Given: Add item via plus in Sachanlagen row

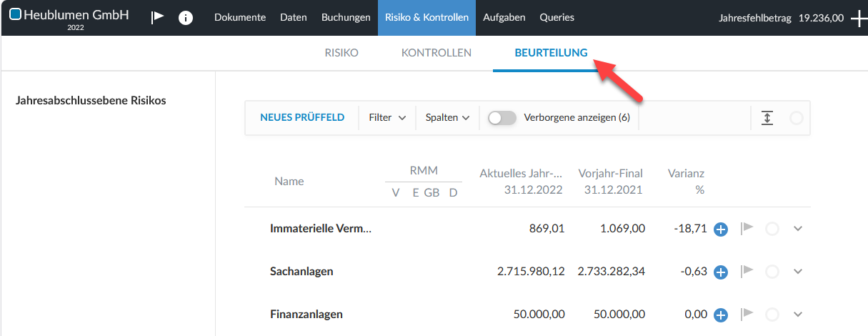Looking at the screenshot, I should click(x=721, y=272).
